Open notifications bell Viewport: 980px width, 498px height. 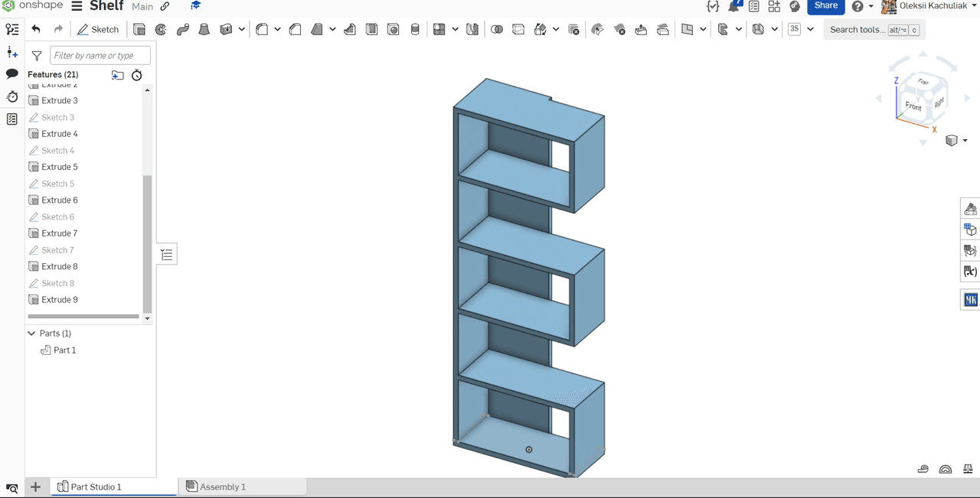[733, 6]
